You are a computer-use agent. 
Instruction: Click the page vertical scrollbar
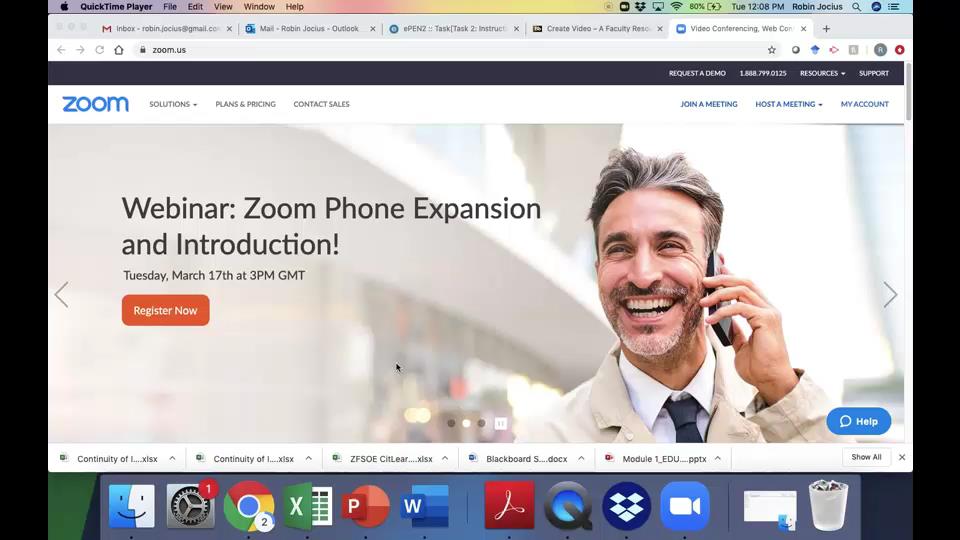tap(908, 92)
